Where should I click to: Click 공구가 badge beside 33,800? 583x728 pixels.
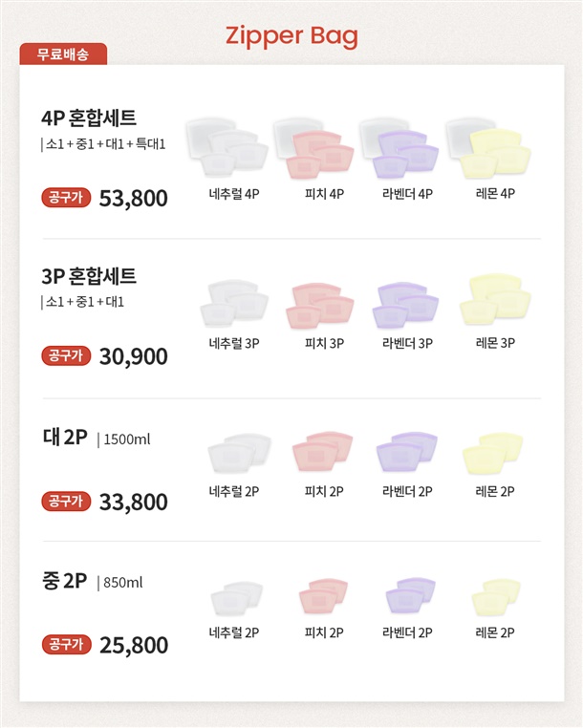pos(66,502)
